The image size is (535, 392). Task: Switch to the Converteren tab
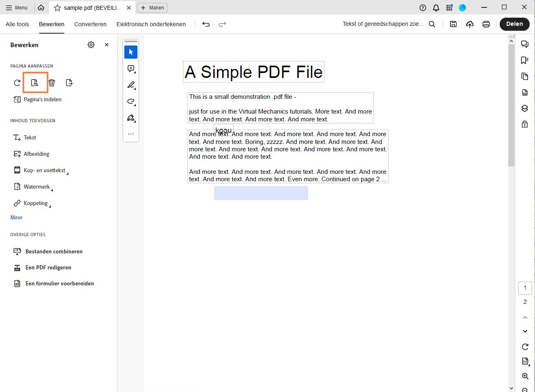90,24
